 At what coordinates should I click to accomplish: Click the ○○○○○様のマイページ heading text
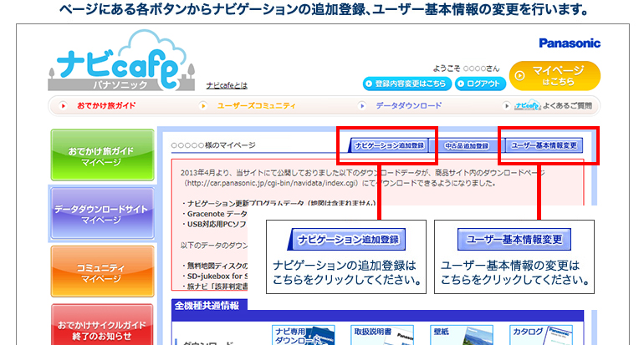[x=213, y=145]
